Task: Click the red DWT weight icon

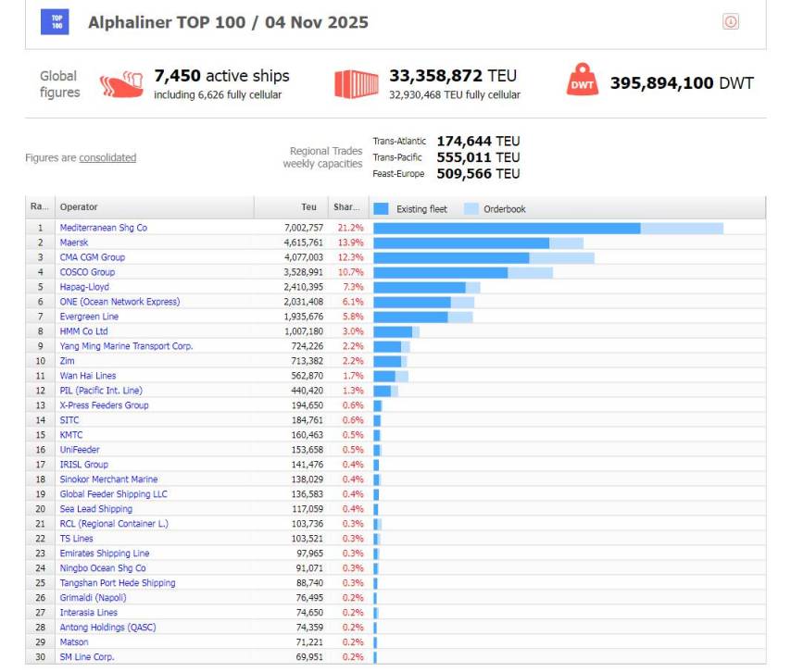Action: 583,81
